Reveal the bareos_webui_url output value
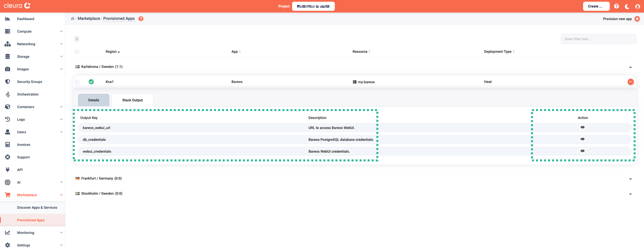Viewport: 644px width, 250px height. (x=582, y=128)
